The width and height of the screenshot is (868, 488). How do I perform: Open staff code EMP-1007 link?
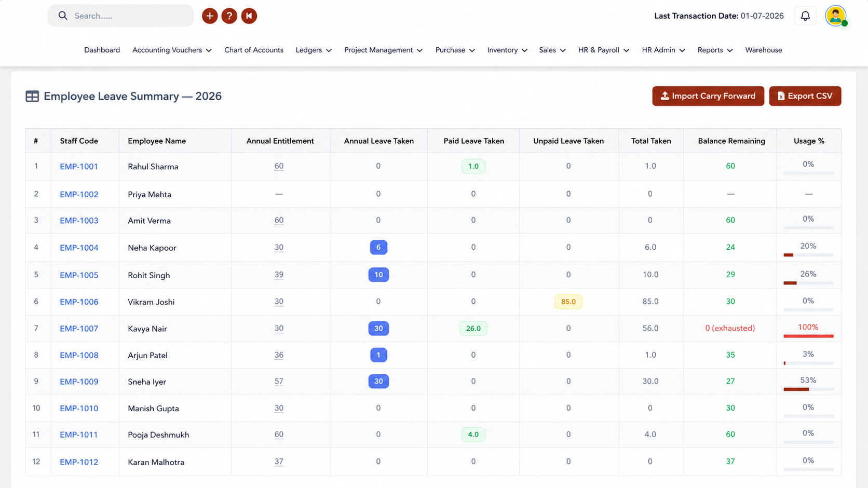tap(79, 329)
